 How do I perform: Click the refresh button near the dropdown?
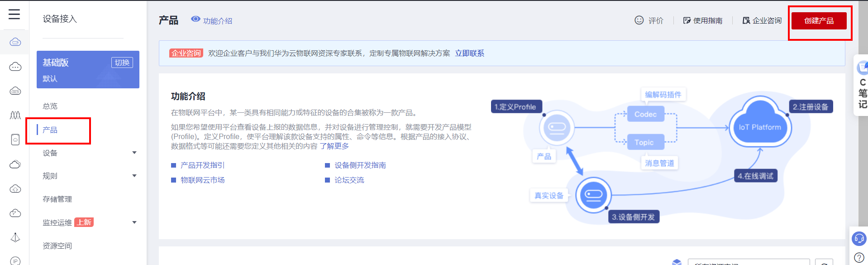[824, 262]
